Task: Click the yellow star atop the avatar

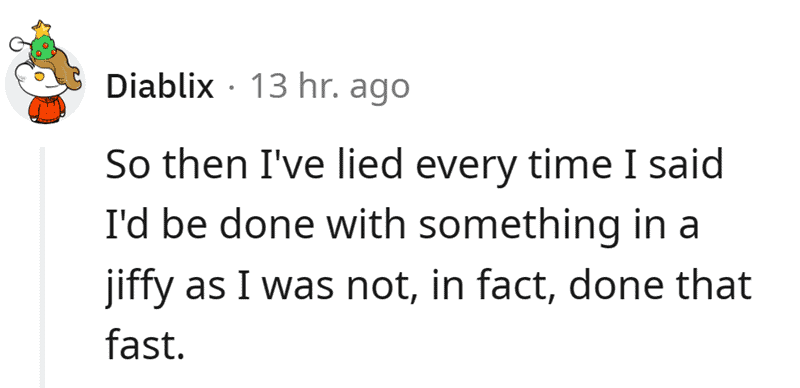Action: point(41,29)
